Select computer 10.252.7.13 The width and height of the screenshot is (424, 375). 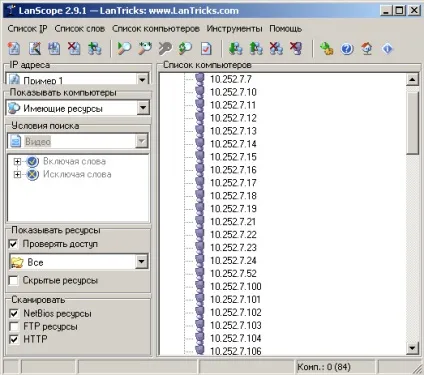point(233,131)
